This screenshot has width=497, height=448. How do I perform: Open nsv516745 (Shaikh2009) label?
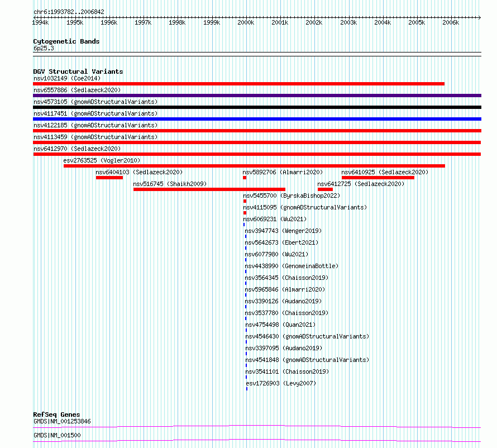pyautogui.click(x=170, y=184)
